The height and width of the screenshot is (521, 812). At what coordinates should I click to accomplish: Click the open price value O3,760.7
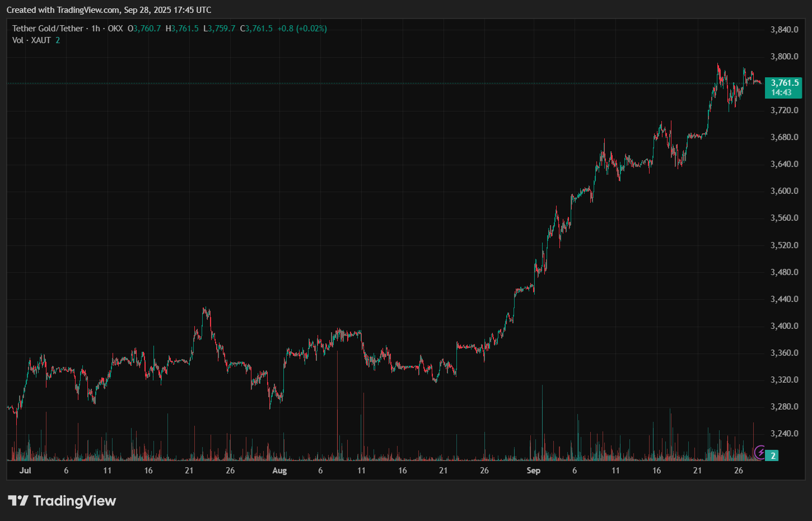(144, 29)
